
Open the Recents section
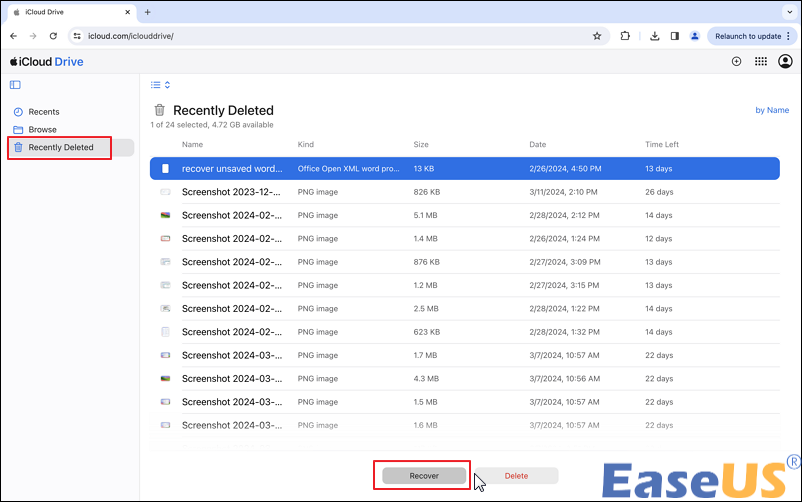(43, 112)
